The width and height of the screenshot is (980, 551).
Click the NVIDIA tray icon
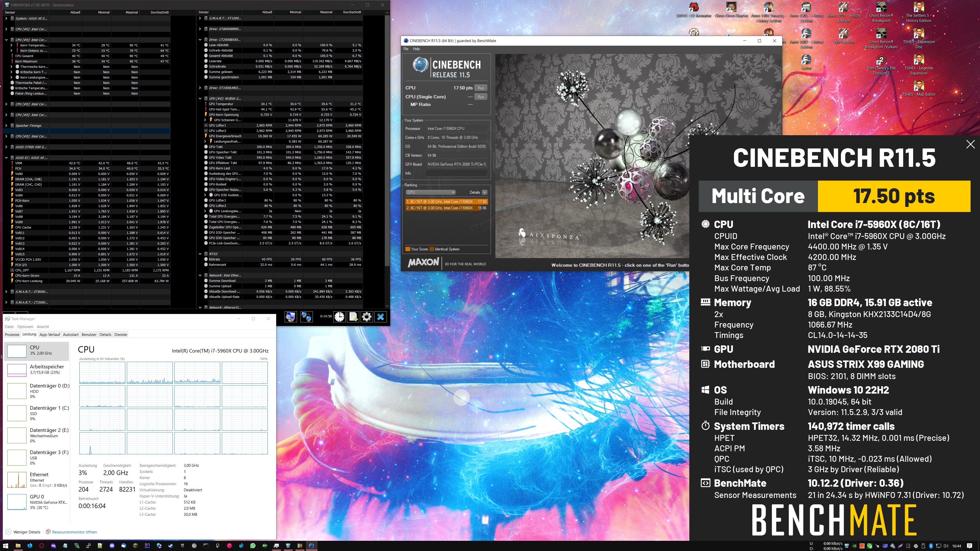[x=854, y=546]
